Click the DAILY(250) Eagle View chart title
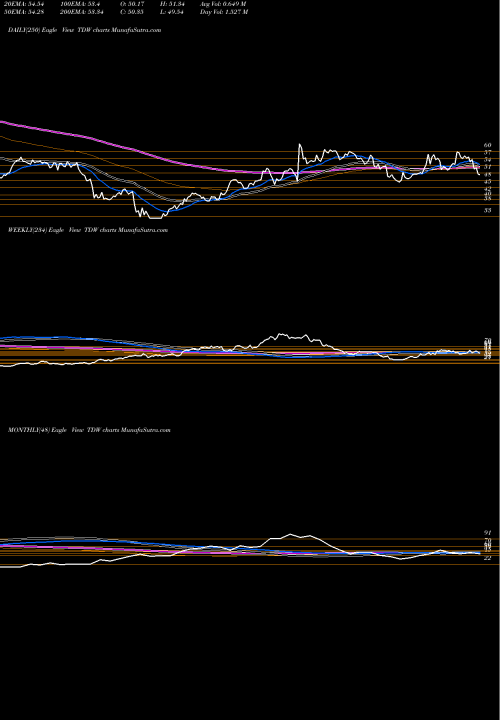Viewport: 500px width, 720px height. point(84,30)
